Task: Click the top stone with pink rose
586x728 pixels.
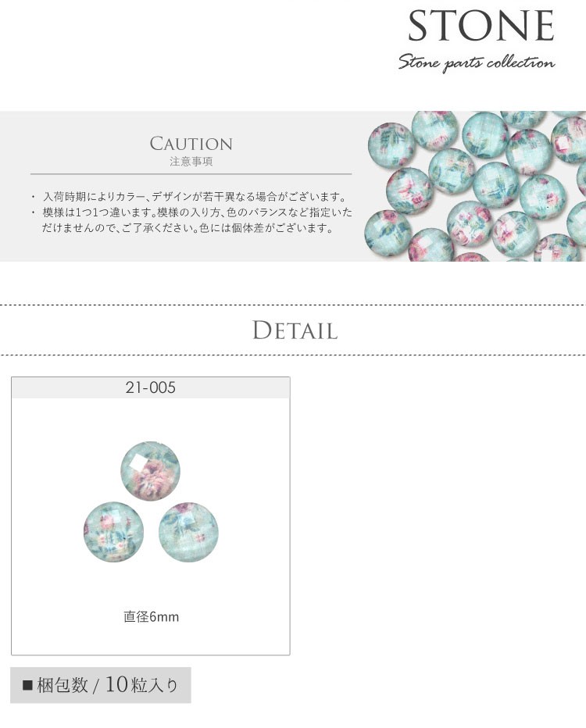Action: [151, 471]
